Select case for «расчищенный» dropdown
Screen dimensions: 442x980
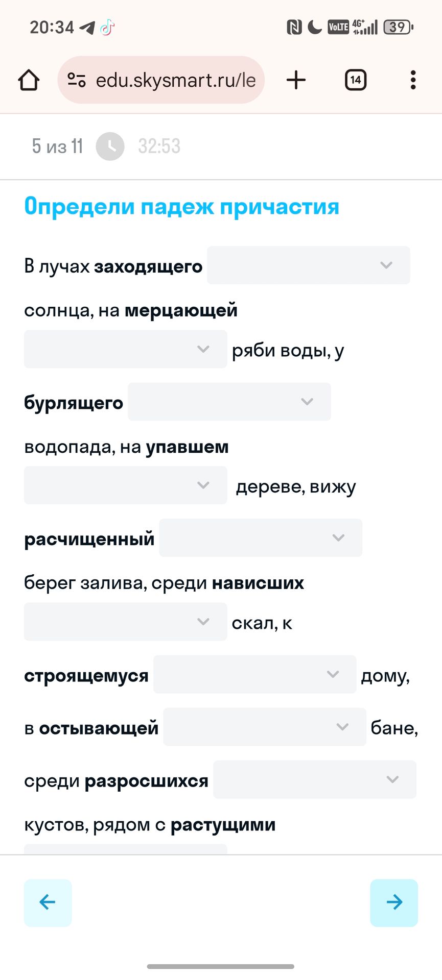[x=261, y=538]
